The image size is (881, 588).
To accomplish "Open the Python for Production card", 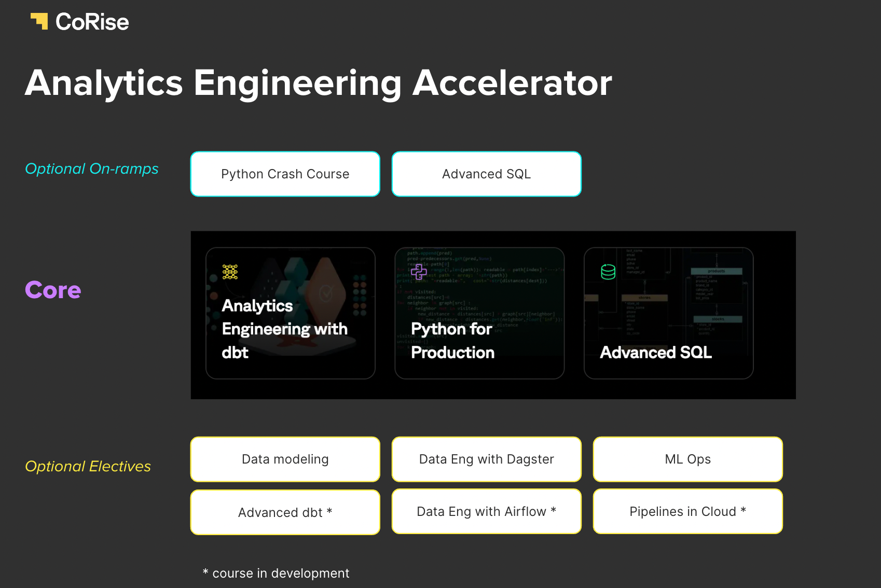I will 479,313.
